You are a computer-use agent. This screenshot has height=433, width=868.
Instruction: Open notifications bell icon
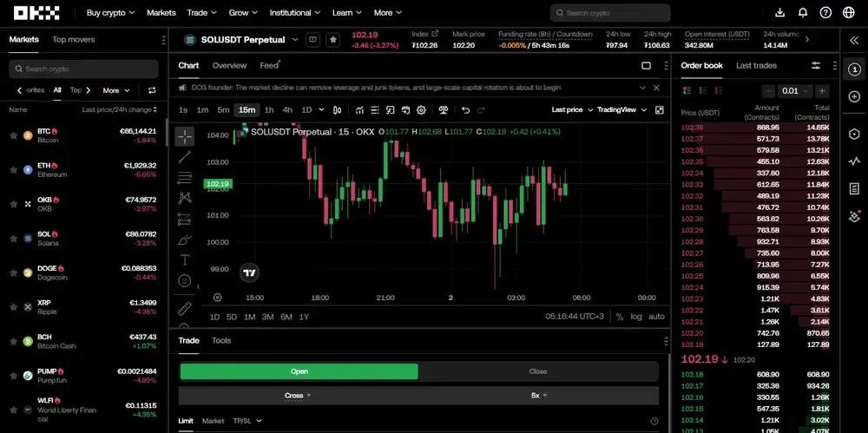pos(803,13)
